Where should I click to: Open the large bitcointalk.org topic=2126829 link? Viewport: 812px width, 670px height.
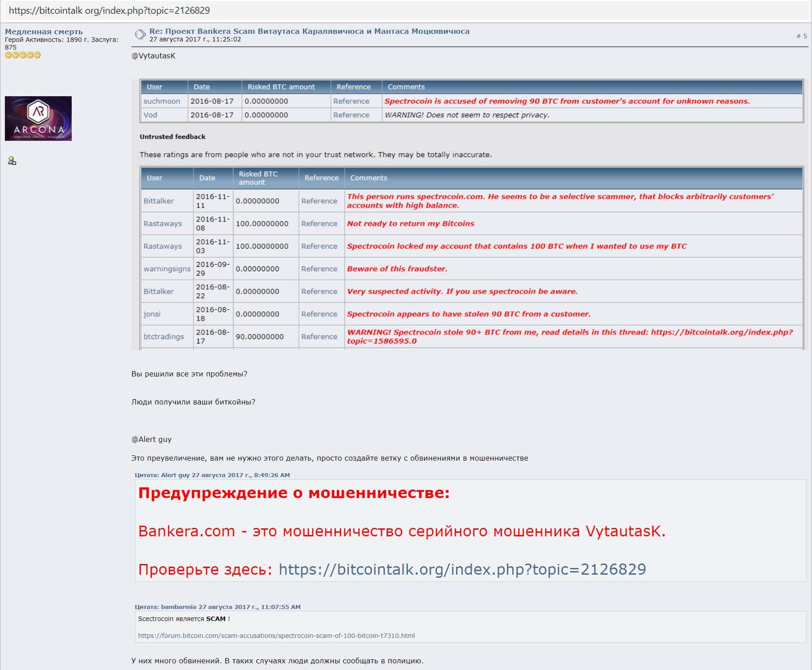click(x=462, y=569)
